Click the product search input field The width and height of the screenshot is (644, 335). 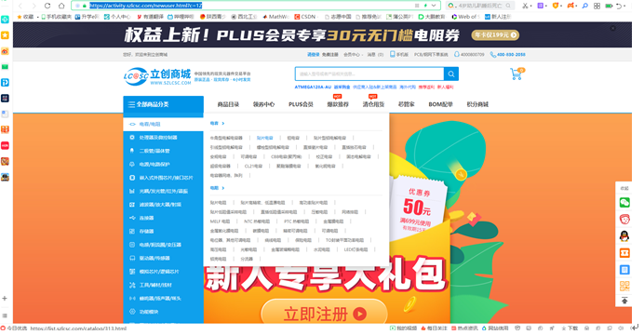369,74
